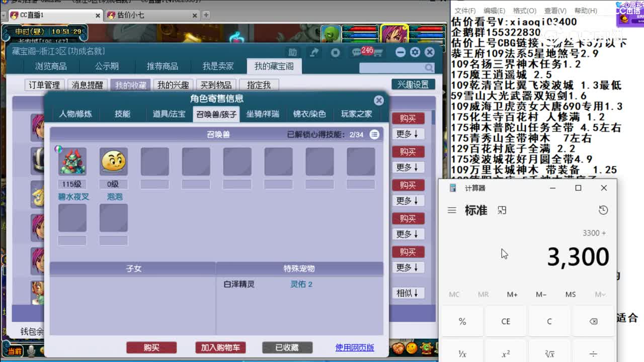Open 文件(F) menu in Notepad

tap(465, 11)
